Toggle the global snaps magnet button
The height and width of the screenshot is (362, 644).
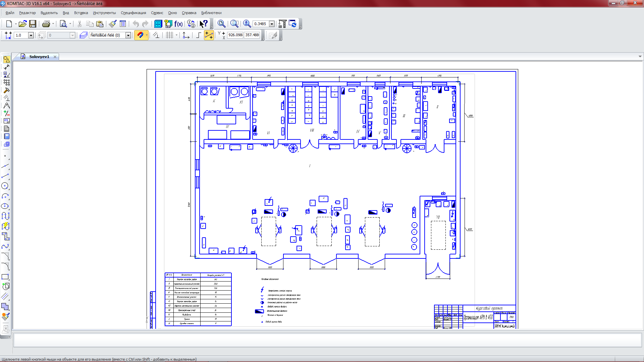(140, 35)
